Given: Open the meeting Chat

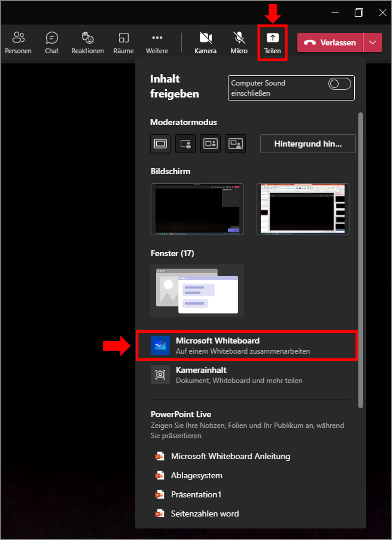Looking at the screenshot, I should click(52, 43).
